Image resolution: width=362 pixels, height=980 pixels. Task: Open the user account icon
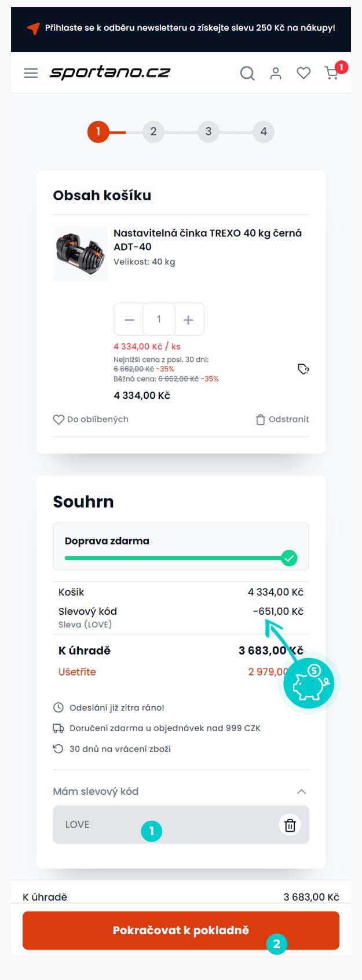(276, 73)
